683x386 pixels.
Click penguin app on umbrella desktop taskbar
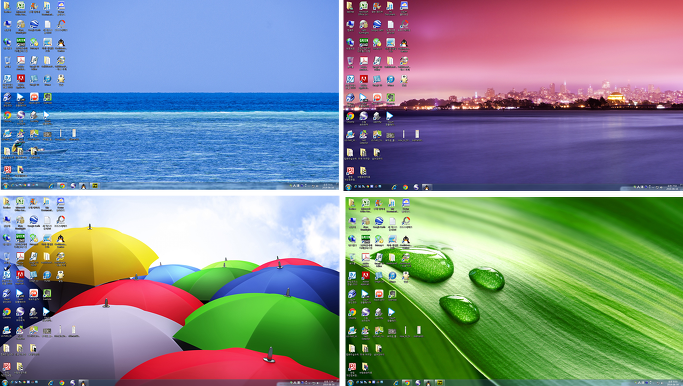point(83,383)
